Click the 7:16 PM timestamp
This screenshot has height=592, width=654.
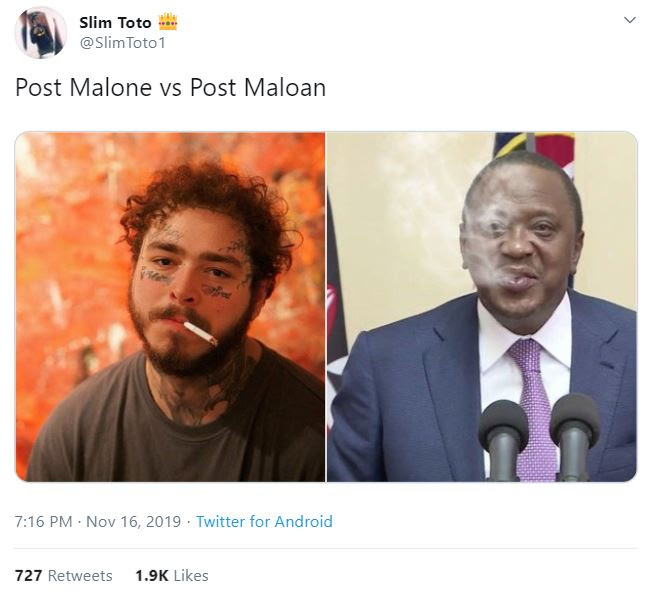(43, 521)
